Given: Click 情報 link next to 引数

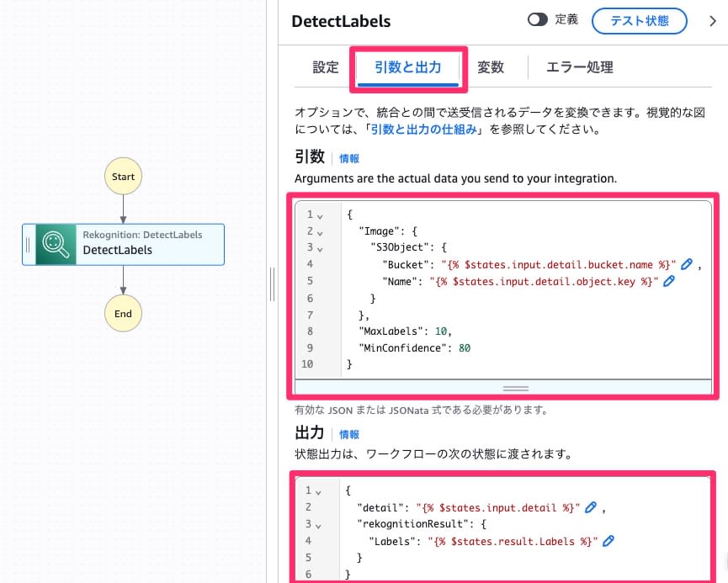Looking at the screenshot, I should point(349,159).
